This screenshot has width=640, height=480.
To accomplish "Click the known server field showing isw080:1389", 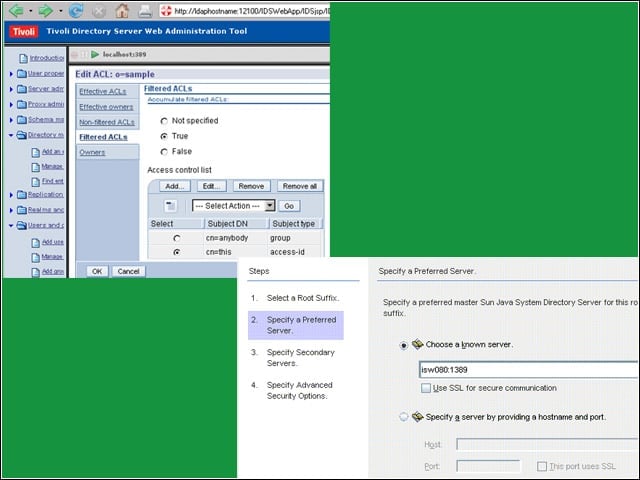I will pos(529,370).
